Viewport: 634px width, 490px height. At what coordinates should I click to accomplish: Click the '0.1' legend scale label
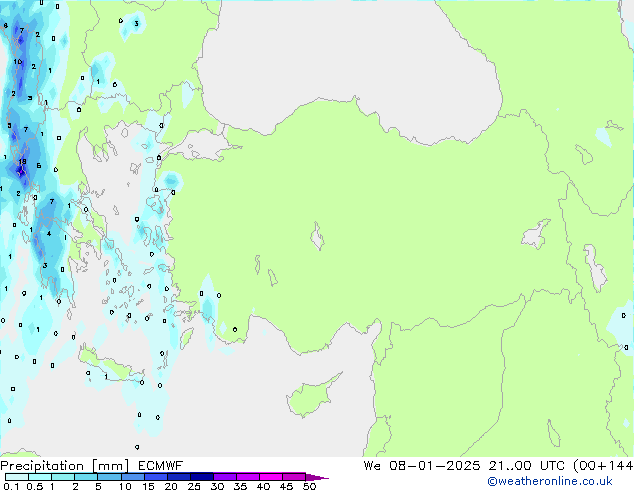coord(11,486)
